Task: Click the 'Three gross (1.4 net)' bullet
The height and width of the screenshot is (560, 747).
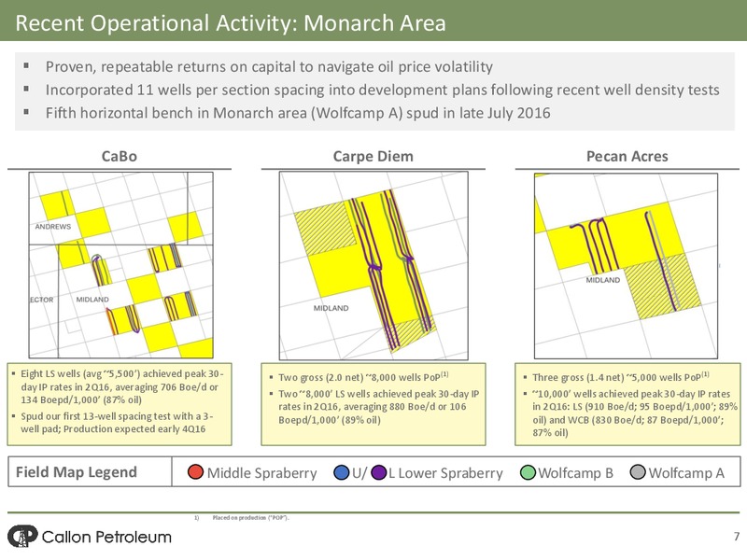Action: tap(621, 377)
